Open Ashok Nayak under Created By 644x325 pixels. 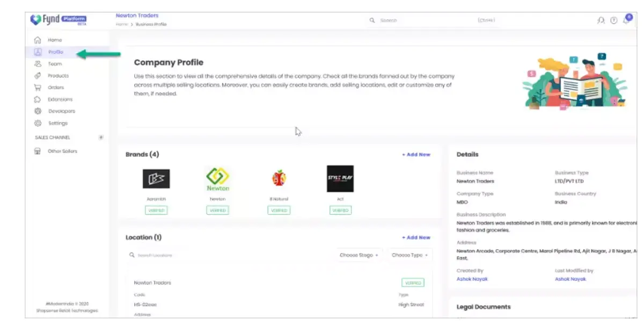(x=472, y=279)
